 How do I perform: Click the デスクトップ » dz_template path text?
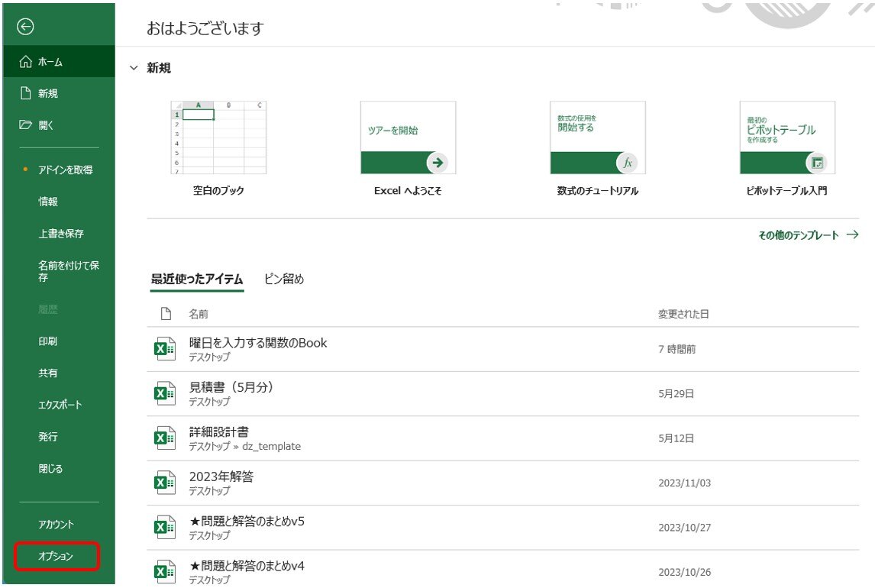pyautogui.click(x=244, y=446)
